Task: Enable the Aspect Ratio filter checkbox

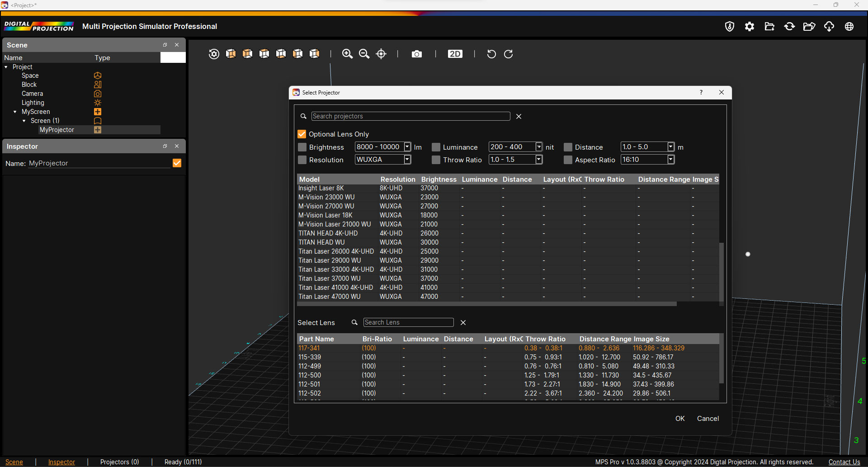Action: click(568, 160)
